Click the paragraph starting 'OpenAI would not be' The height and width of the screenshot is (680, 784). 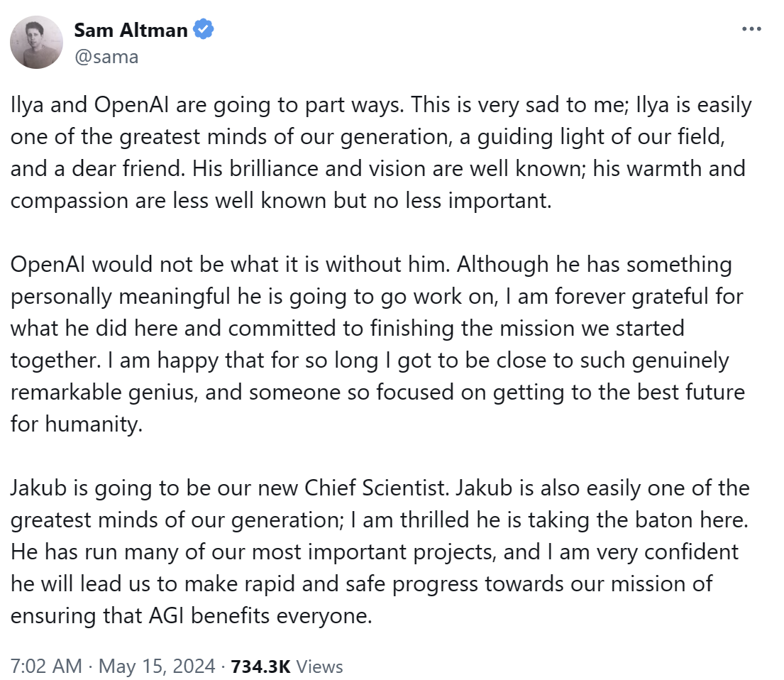click(x=377, y=344)
